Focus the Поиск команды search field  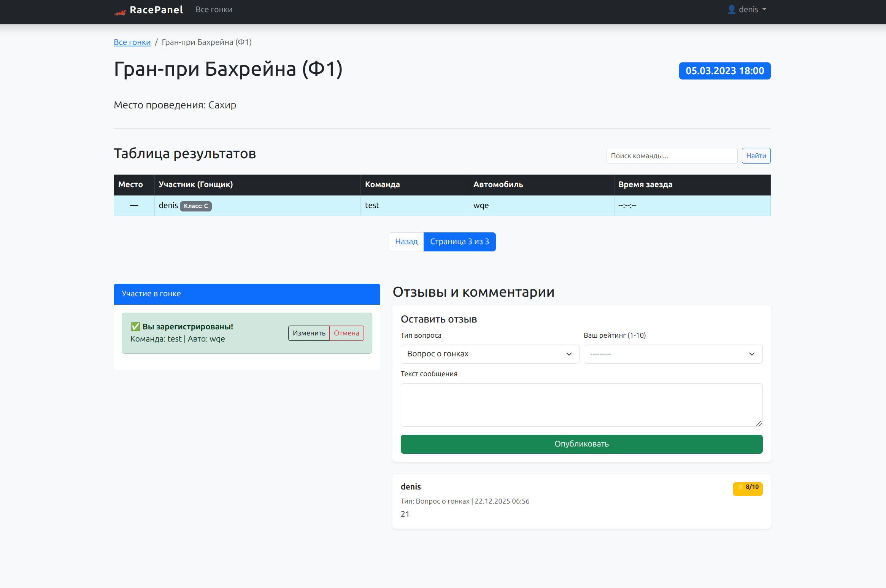click(x=671, y=156)
